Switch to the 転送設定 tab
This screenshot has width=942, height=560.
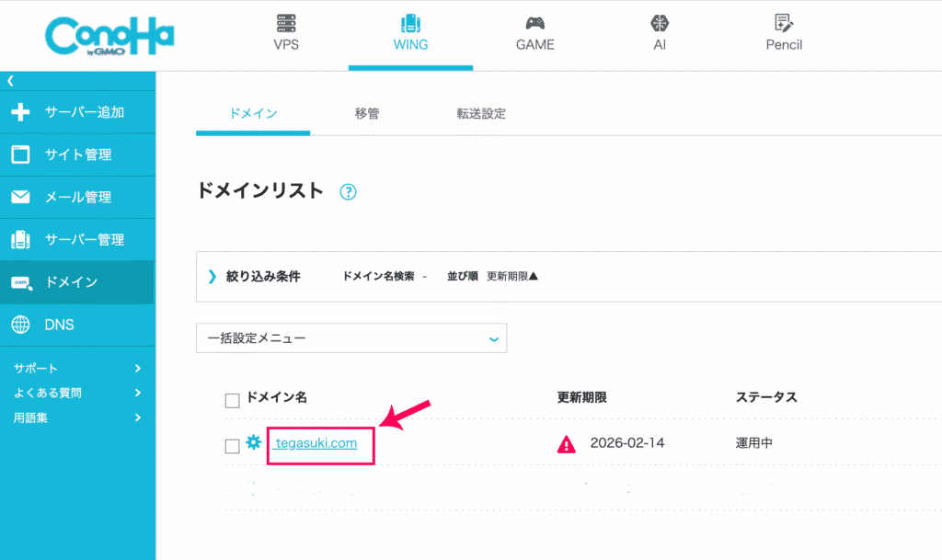[481, 114]
